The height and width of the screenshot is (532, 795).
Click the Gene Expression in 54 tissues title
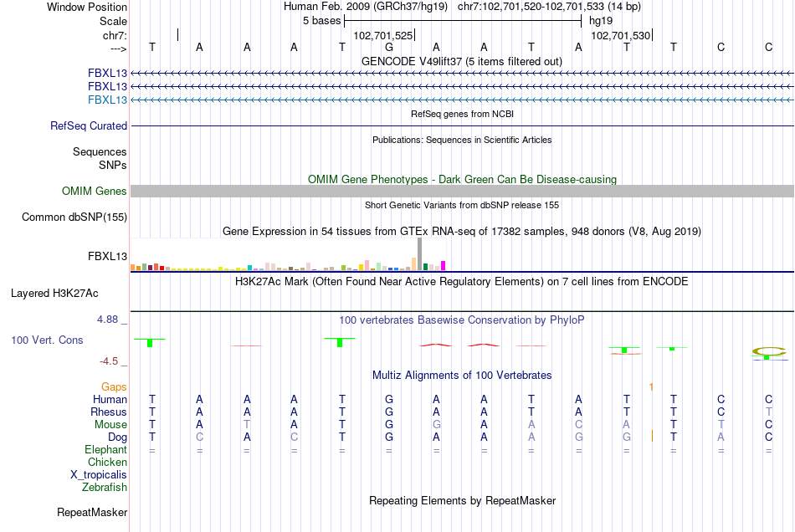[x=462, y=232]
